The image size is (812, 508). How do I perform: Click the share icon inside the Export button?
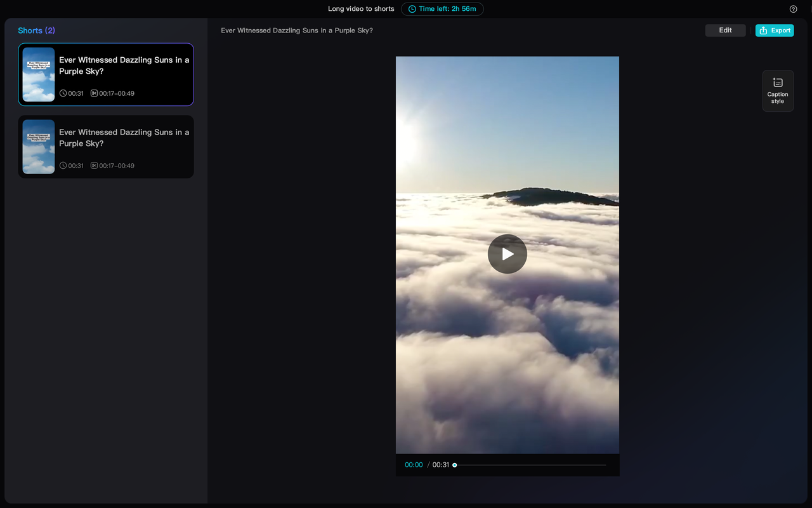pyautogui.click(x=764, y=30)
